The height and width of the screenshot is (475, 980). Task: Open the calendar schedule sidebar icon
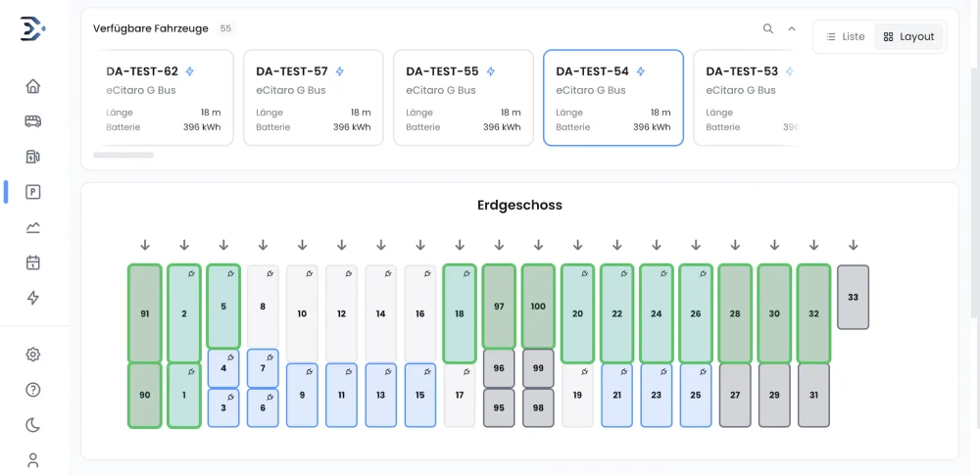click(x=33, y=262)
